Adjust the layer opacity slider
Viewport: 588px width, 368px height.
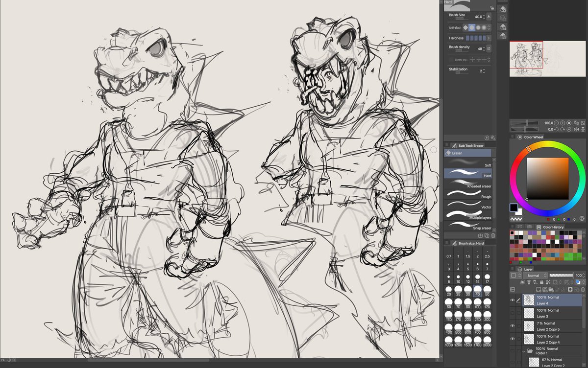coord(562,276)
